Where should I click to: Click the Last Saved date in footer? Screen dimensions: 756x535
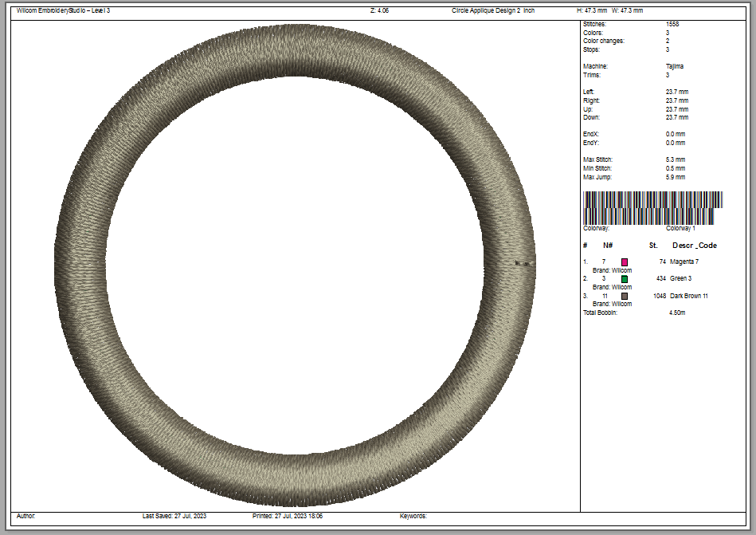pyautogui.click(x=174, y=517)
